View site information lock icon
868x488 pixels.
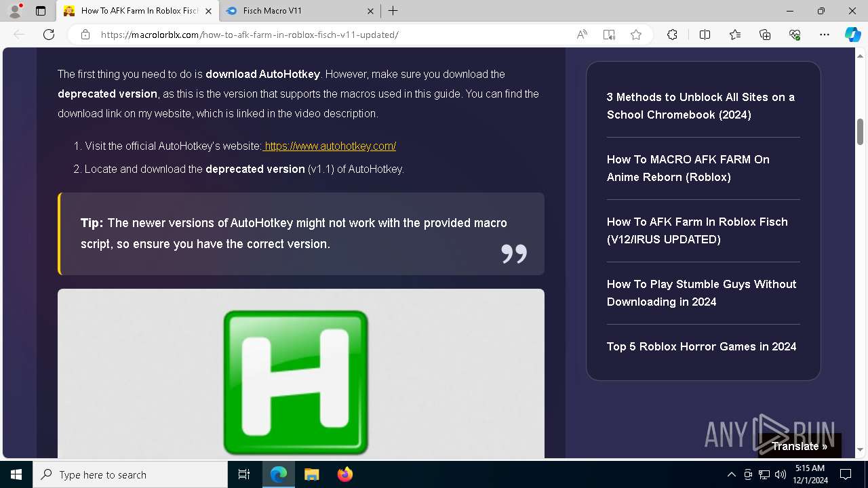coord(85,35)
